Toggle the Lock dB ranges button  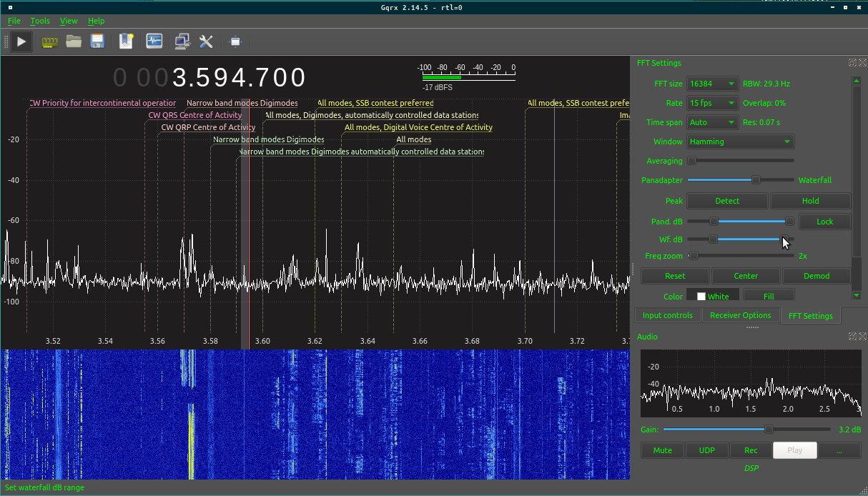click(x=825, y=222)
